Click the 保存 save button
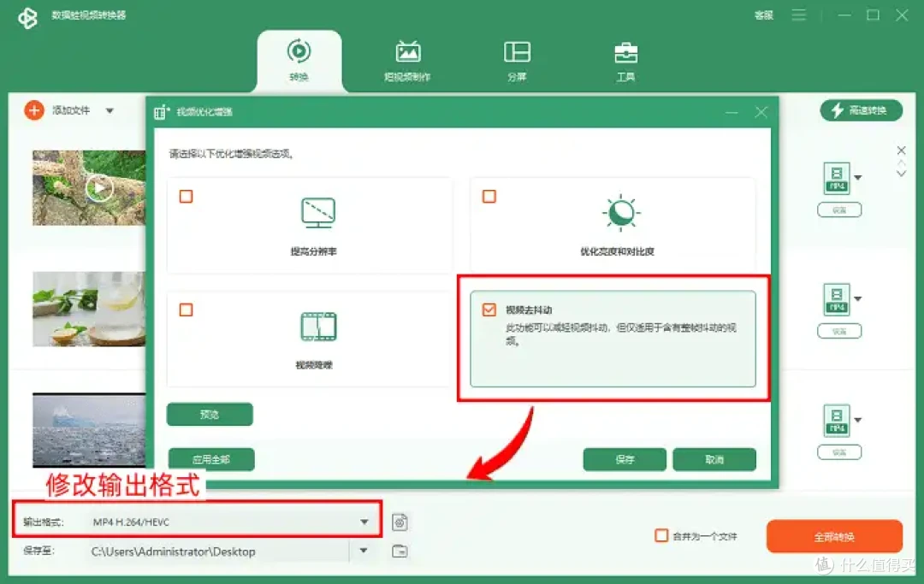The height and width of the screenshot is (584, 924). [x=625, y=459]
